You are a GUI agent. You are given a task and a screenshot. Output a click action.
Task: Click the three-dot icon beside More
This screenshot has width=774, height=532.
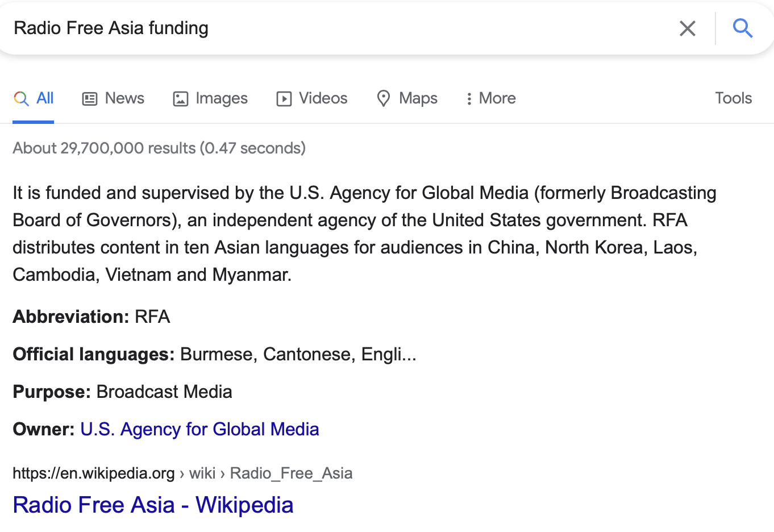pos(469,99)
